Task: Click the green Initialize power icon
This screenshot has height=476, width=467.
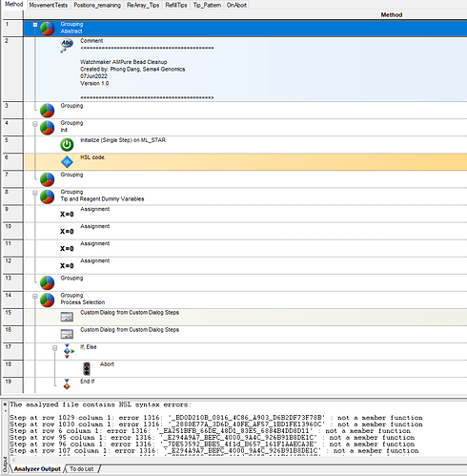Action: coord(67,145)
